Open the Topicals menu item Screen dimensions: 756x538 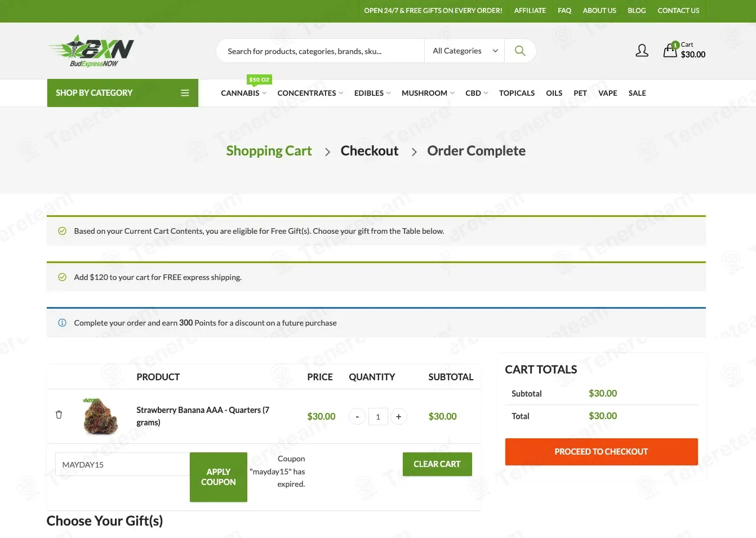click(x=517, y=93)
